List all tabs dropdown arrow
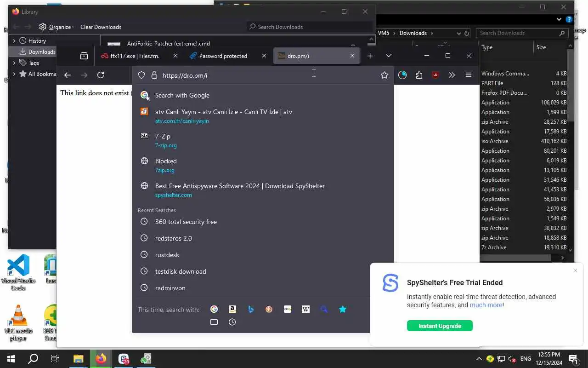This screenshot has width=588, height=368. point(389,56)
